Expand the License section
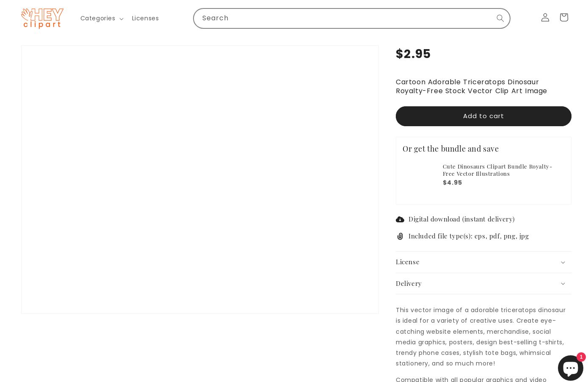Screen dimensions: 588x382 (483, 262)
